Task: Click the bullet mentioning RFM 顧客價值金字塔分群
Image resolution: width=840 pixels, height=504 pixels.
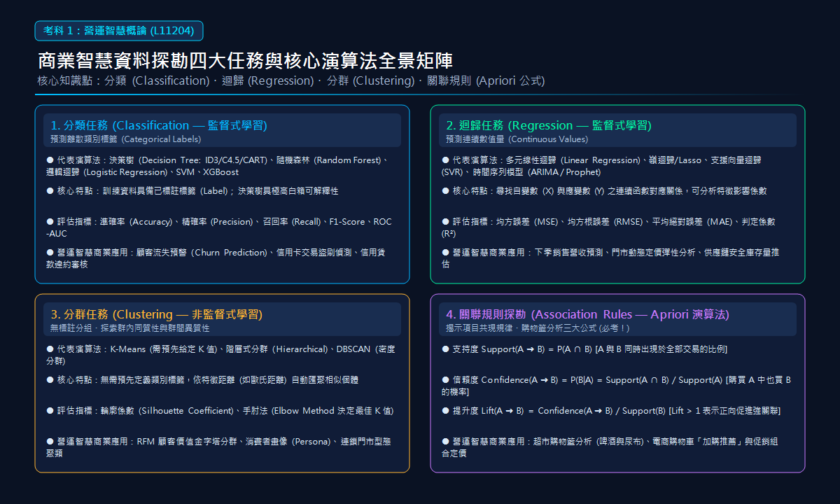Action: pos(218,447)
